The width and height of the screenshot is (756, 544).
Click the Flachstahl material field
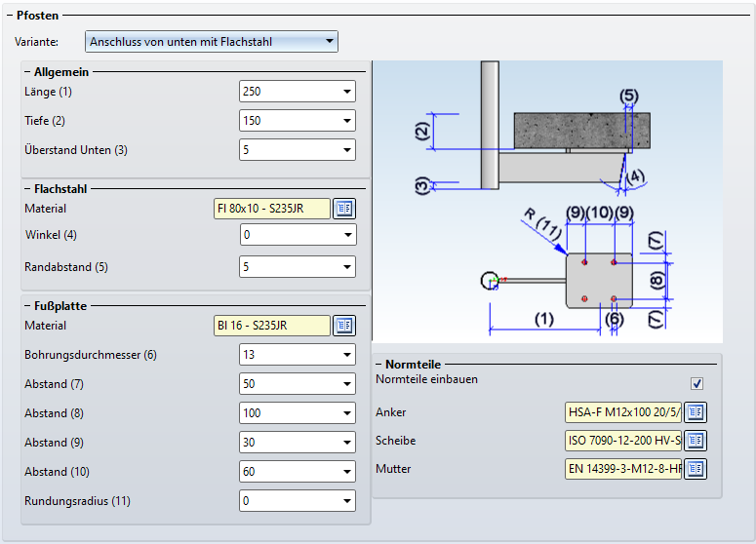(271, 209)
